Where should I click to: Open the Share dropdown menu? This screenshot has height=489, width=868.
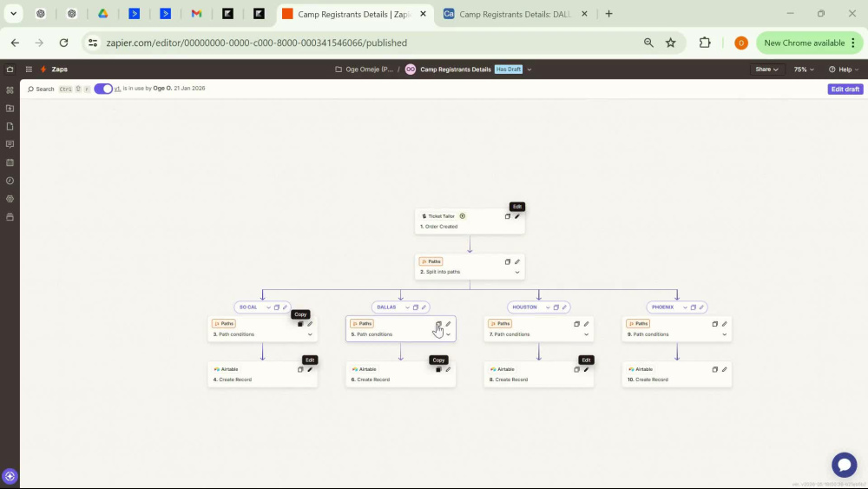(x=766, y=69)
